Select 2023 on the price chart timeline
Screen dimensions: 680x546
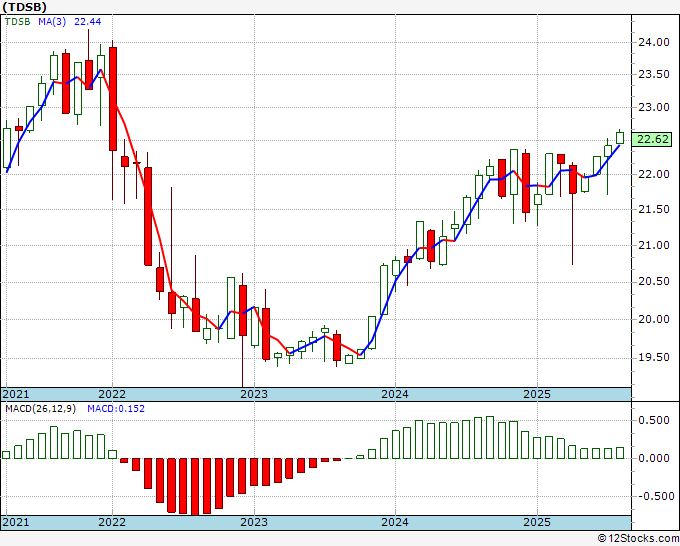point(254,394)
